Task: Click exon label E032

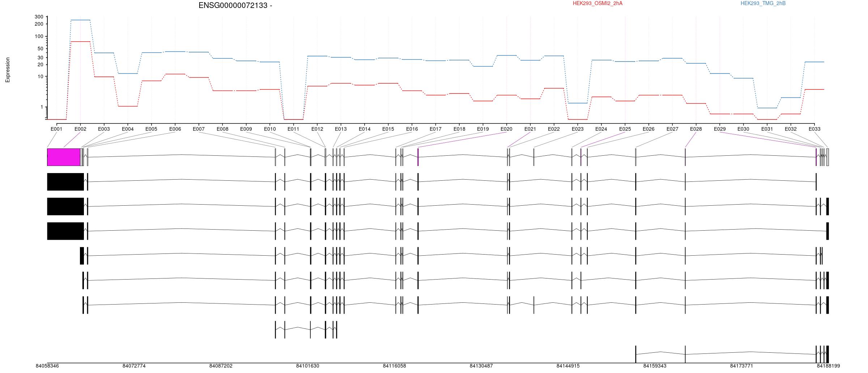Action: pos(791,129)
